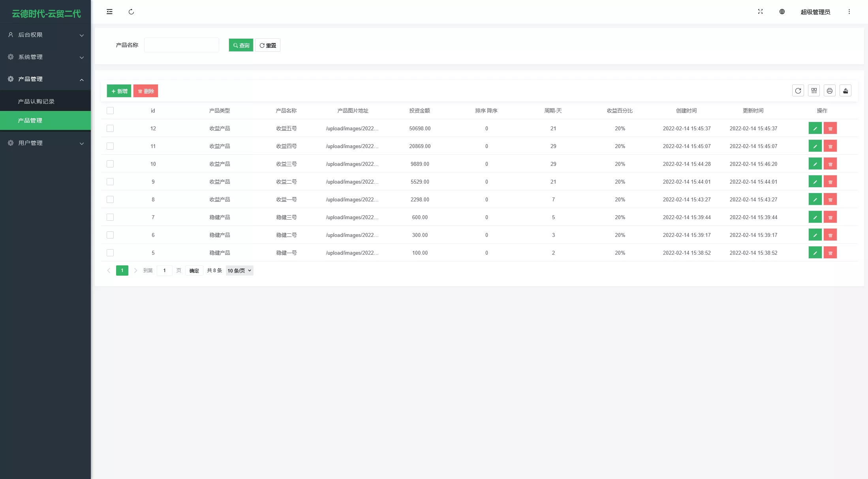This screenshot has width=868, height=479.
Task: Delete the row for 稳健一号
Action: (x=830, y=253)
